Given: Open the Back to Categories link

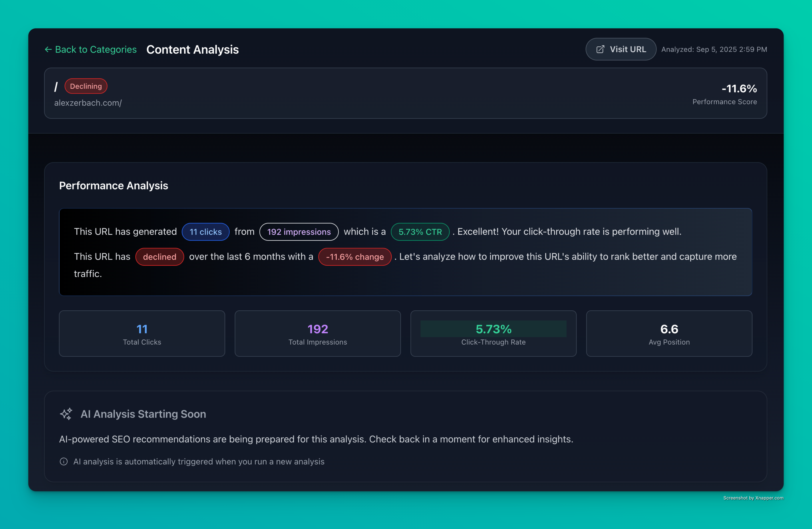Looking at the screenshot, I should (96, 49).
